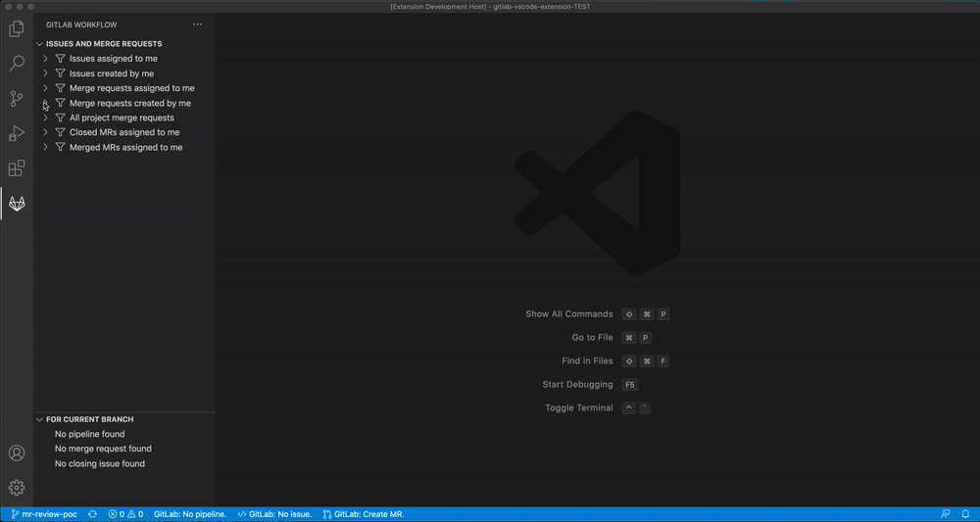Select 'Issues created by me' row label

pos(112,73)
